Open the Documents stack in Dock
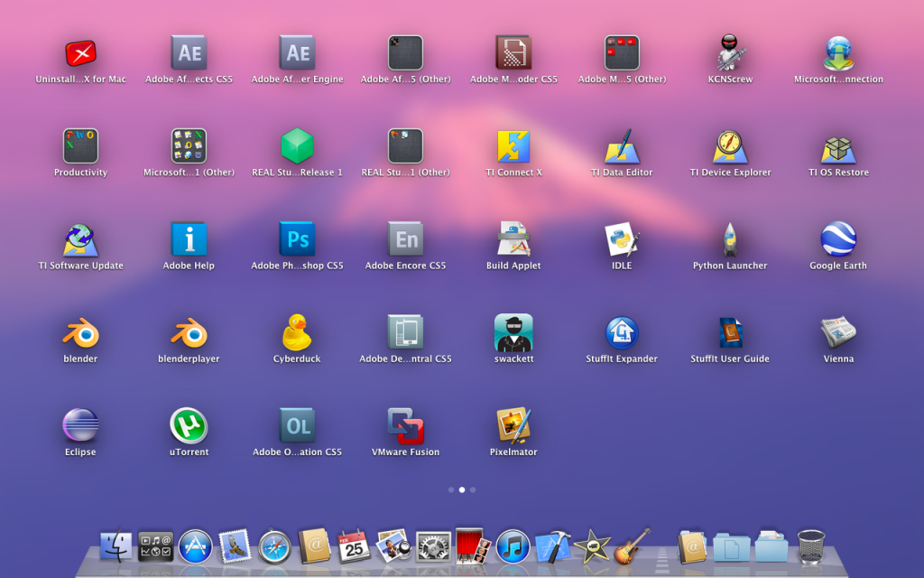The width and height of the screenshot is (924, 578). [x=731, y=546]
